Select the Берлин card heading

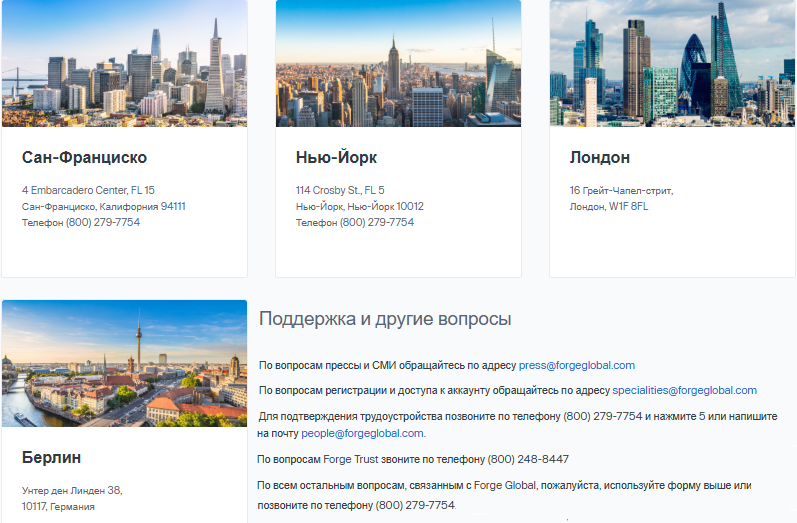51,457
